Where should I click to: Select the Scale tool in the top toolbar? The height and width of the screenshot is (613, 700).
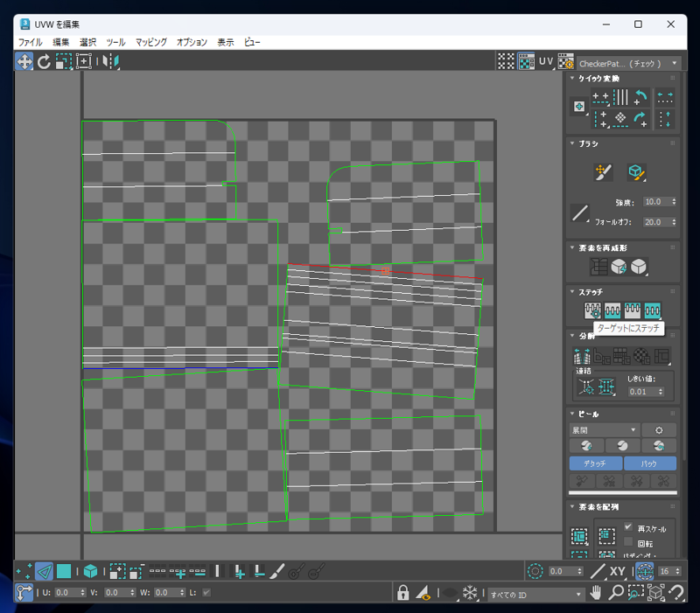(64, 61)
